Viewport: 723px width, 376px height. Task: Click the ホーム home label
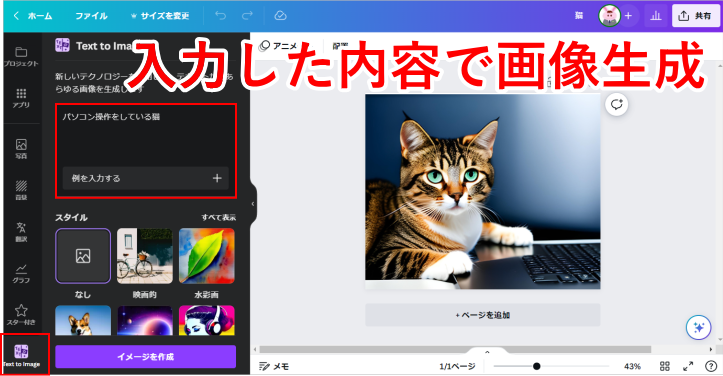[x=40, y=16]
